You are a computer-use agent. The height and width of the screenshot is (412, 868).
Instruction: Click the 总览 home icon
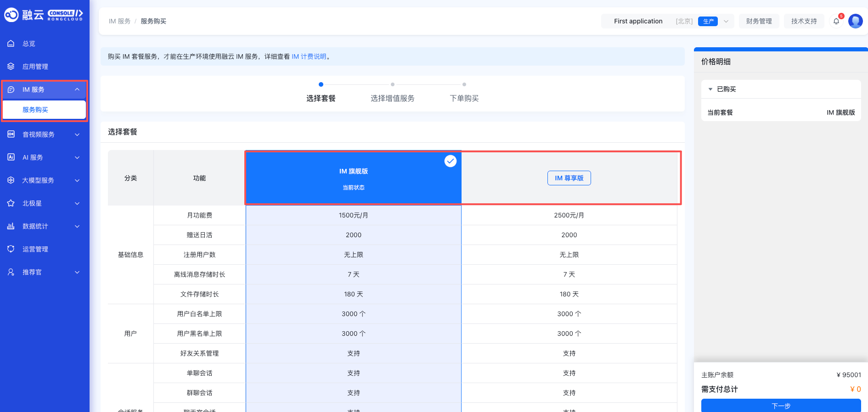11,44
